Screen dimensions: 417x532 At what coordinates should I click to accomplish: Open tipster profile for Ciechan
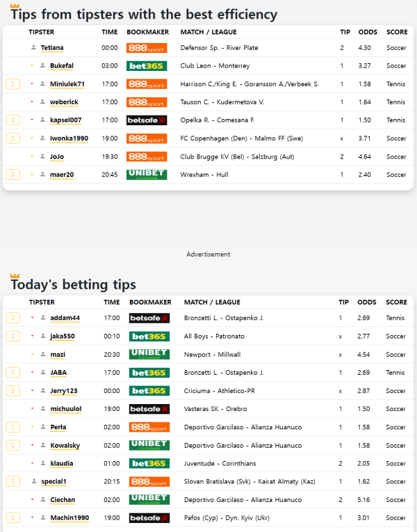pos(63,499)
